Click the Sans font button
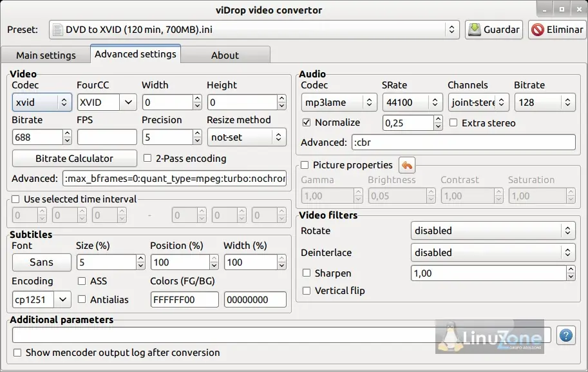The height and width of the screenshot is (372, 588). click(x=42, y=262)
